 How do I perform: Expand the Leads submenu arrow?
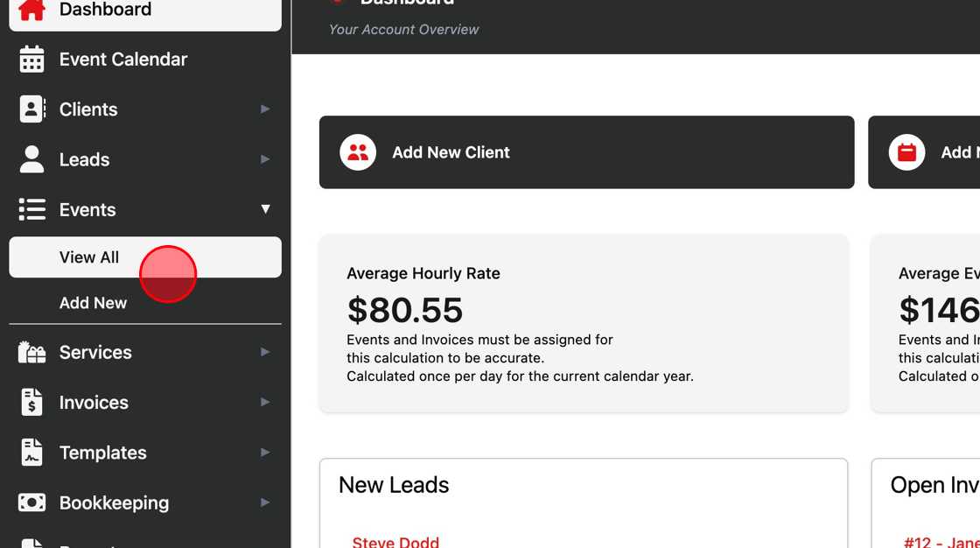(x=265, y=159)
